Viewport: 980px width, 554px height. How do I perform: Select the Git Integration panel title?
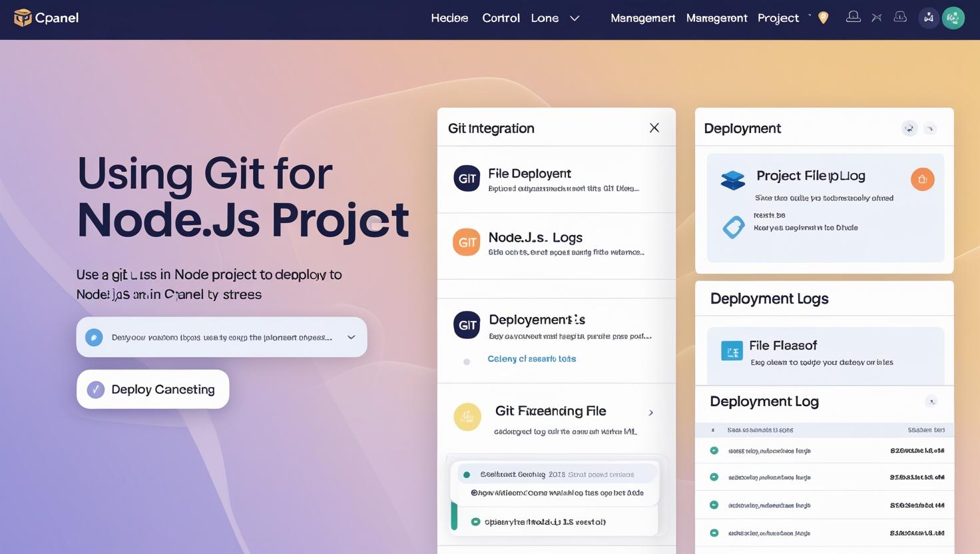click(x=491, y=129)
